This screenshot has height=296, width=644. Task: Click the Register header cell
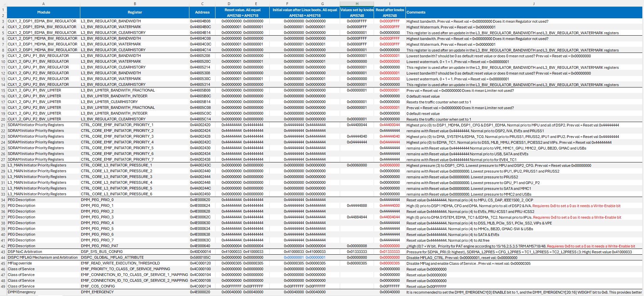(134, 12)
